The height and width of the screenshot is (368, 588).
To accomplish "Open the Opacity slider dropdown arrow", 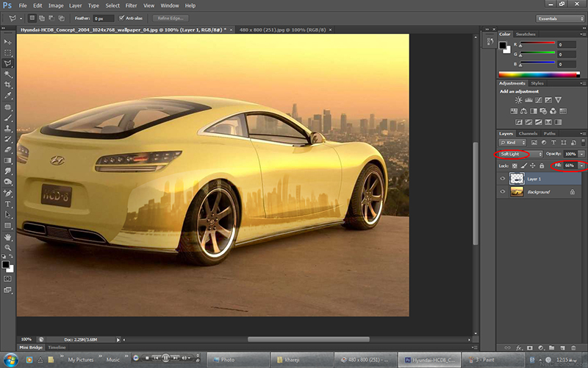I will coord(581,154).
